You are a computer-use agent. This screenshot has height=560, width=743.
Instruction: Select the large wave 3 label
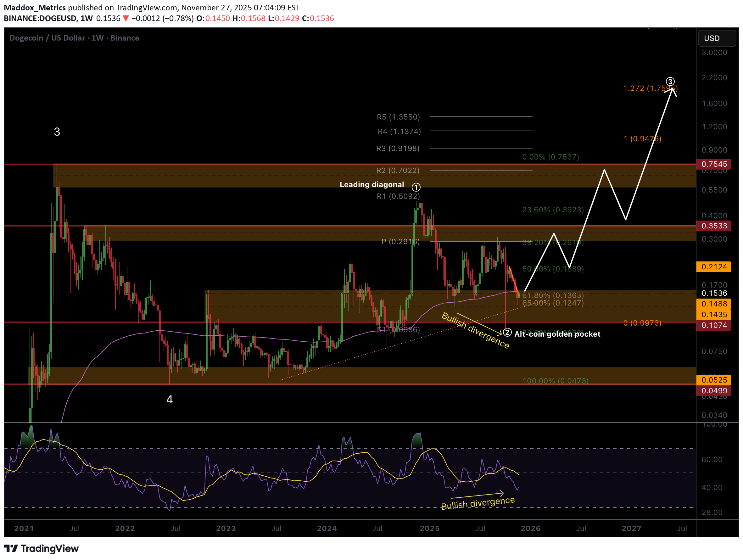point(57,132)
